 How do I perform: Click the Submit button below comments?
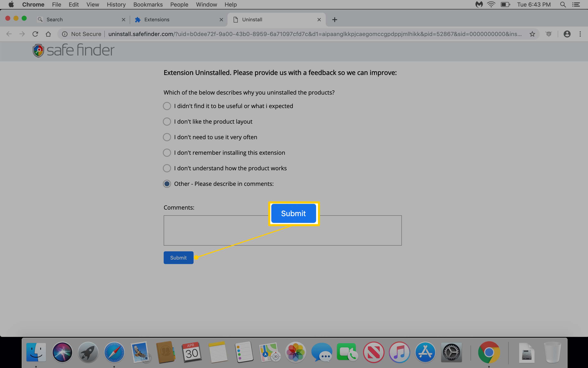(x=178, y=257)
